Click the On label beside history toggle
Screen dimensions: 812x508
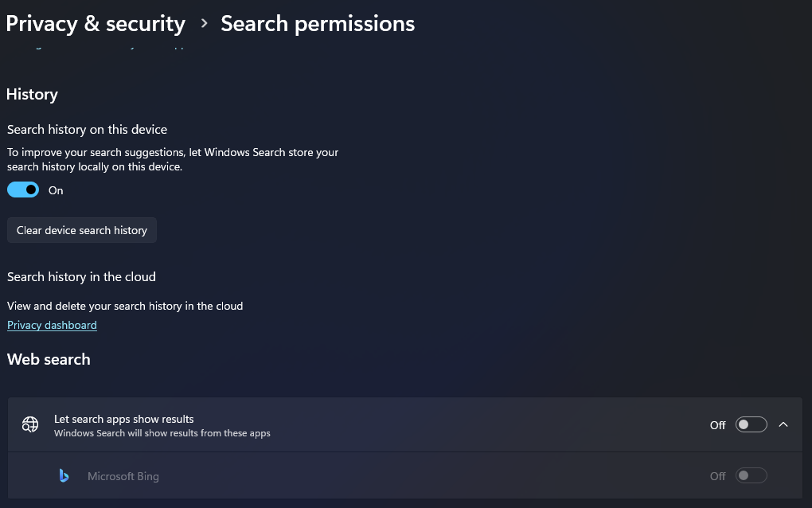(x=56, y=190)
